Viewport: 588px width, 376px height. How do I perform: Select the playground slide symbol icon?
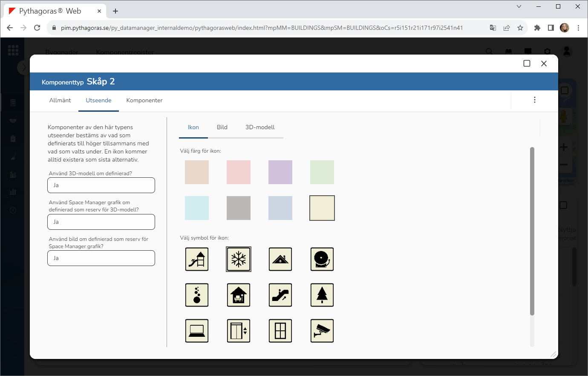pos(197,259)
